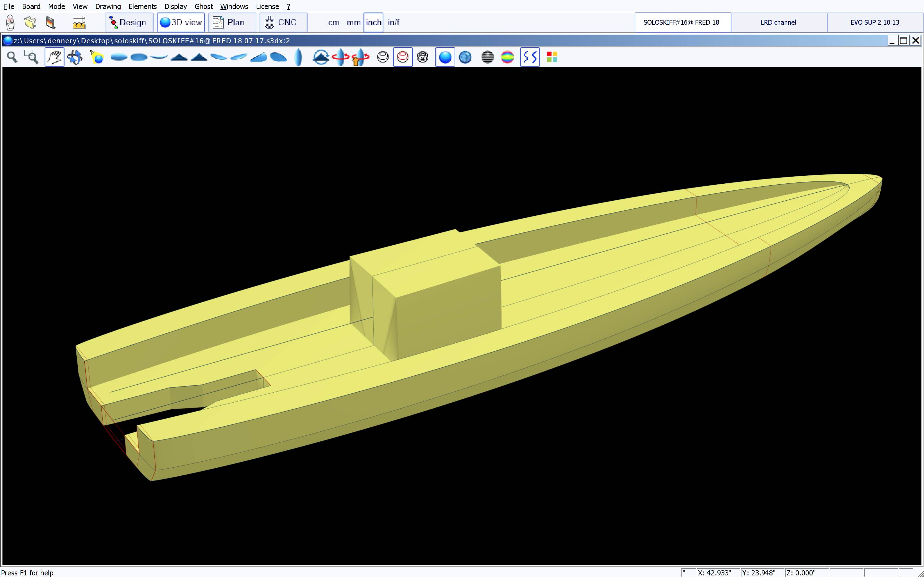Toggle the solid blue sphere shading mode
Viewport: 924px width, 577px height.
(445, 57)
